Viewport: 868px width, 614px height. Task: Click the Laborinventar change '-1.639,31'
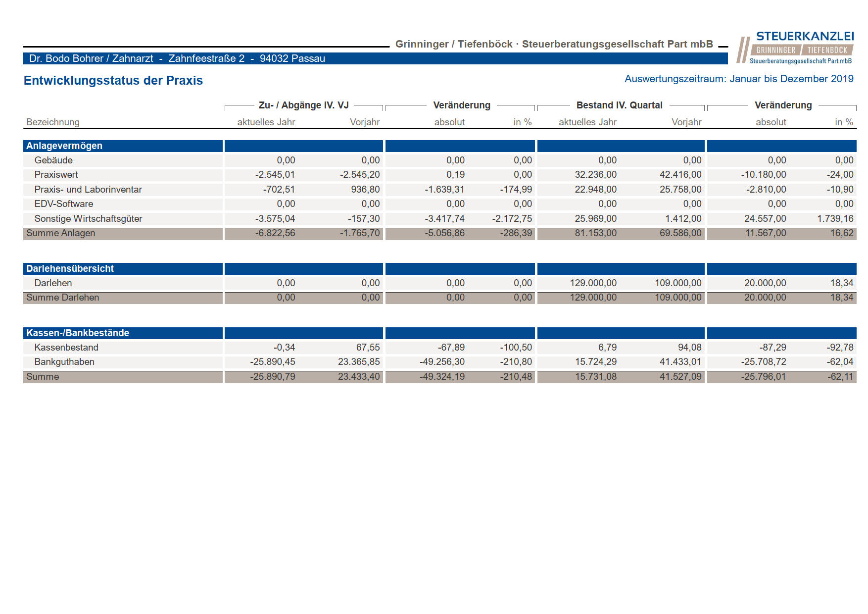(x=444, y=190)
